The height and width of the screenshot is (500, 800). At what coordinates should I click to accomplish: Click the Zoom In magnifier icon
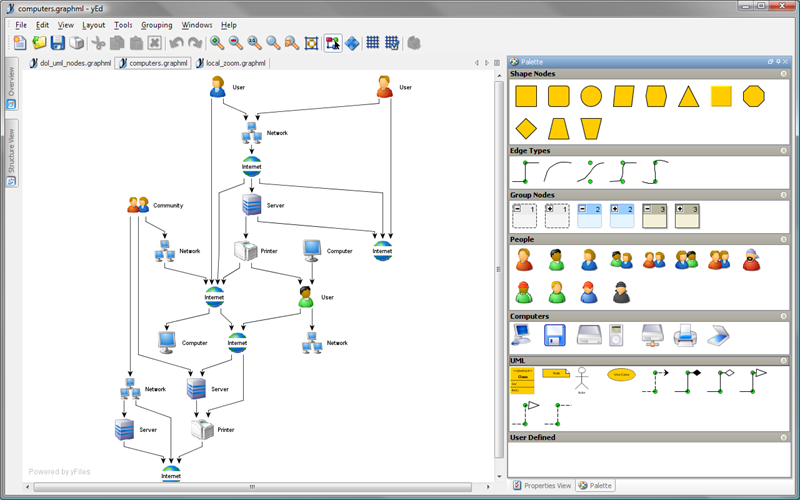tap(217, 43)
